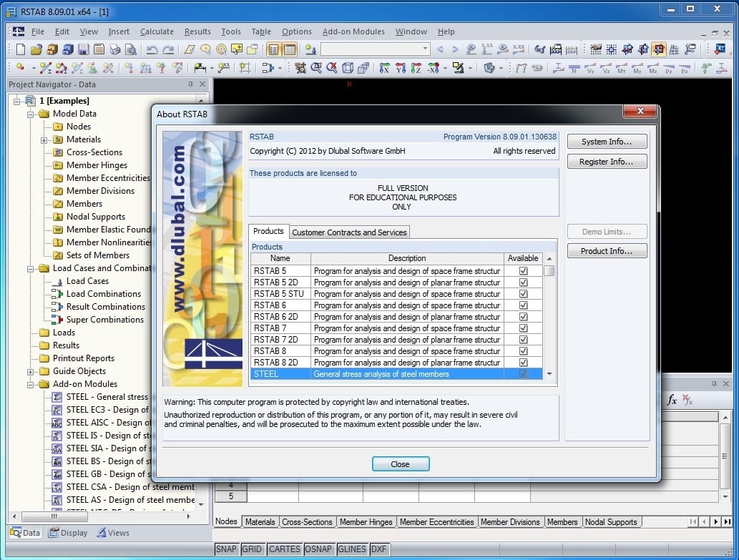
Task: Select the New Model toolbar icon
Action: tap(19, 49)
